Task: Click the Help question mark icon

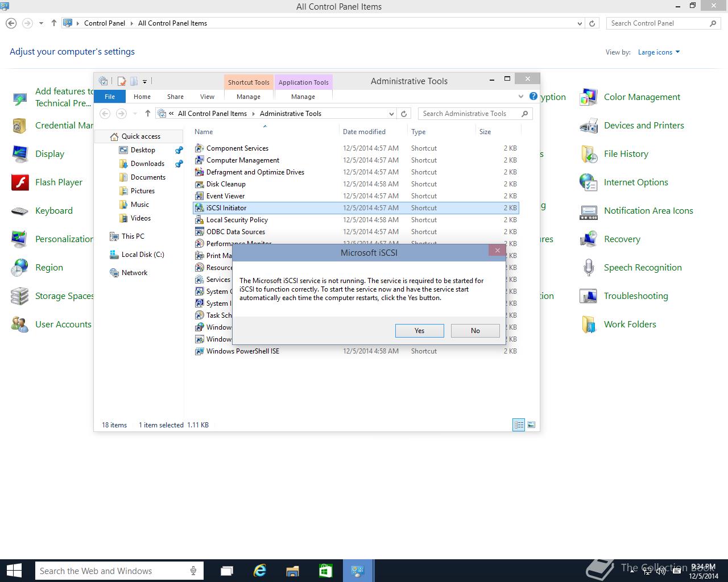Action: pyautogui.click(x=533, y=97)
